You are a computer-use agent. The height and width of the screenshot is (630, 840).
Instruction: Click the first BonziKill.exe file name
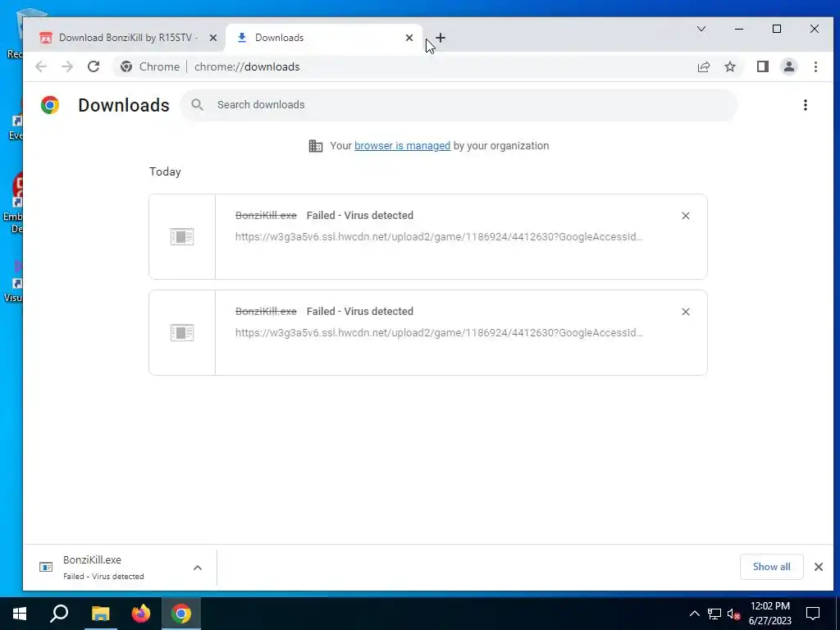(266, 216)
